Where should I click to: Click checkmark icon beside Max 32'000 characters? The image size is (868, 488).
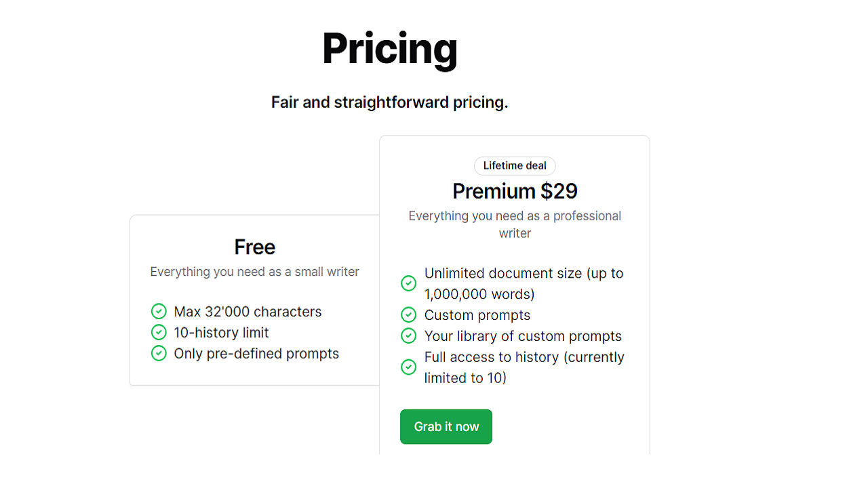tap(159, 312)
